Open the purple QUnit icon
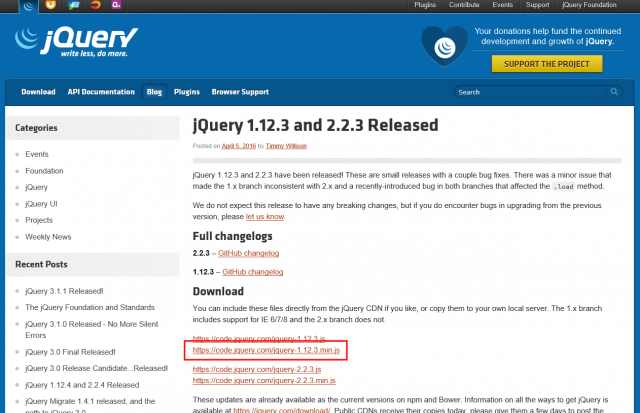The height and width of the screenshot is (413, 640). [x=116, y=5]
